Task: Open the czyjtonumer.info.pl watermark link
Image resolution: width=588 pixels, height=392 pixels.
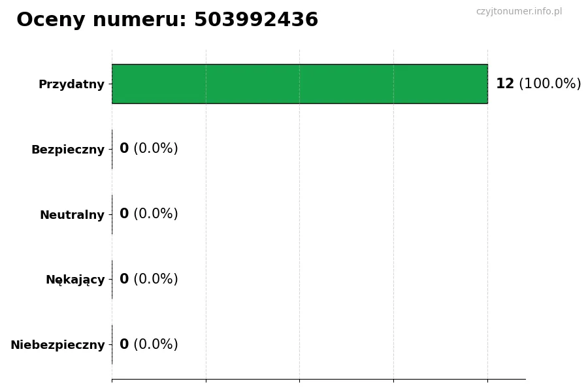Action: pyautogui.click(x=519, y=12)
